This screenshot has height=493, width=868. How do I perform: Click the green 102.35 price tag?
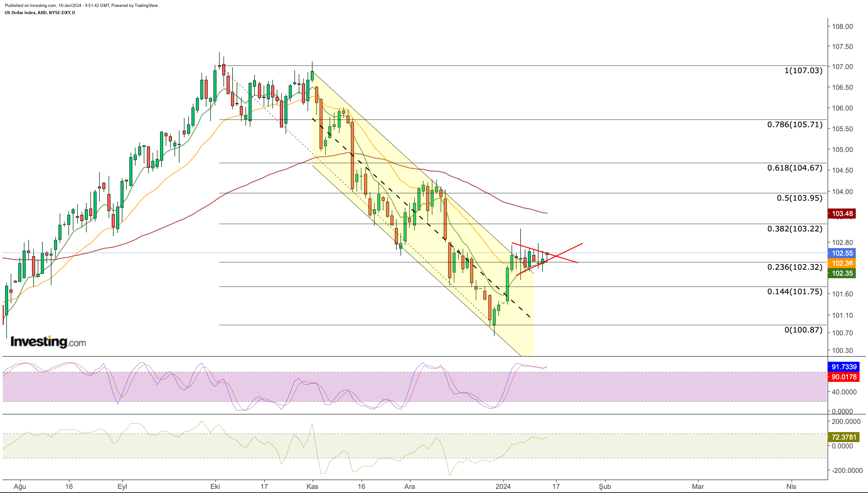[842, 273]
